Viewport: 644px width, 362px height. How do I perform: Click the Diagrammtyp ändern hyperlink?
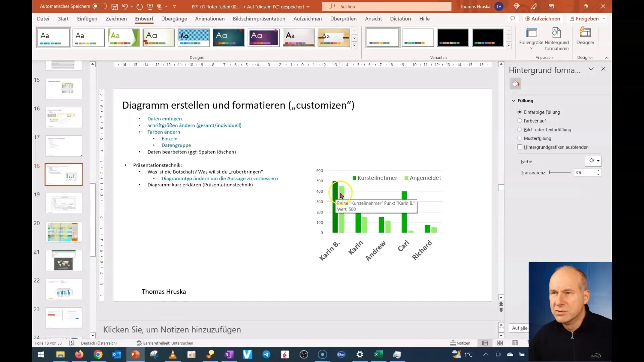pos(220,178)
